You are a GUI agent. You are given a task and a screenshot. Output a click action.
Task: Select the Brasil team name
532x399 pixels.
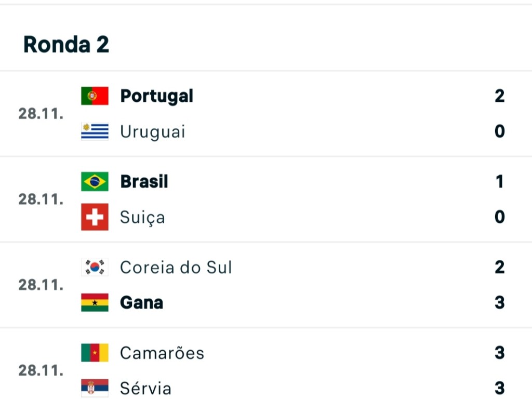144,182
